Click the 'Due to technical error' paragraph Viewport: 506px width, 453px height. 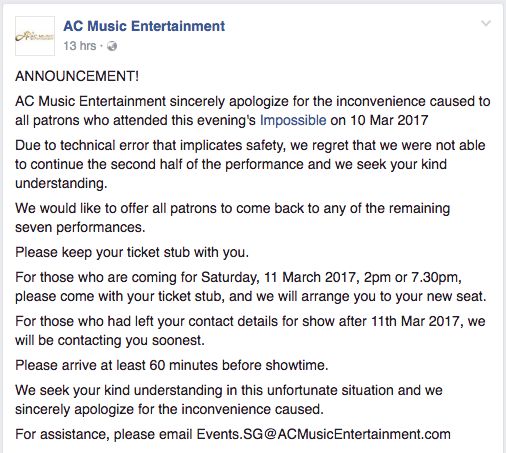[250, 164]
